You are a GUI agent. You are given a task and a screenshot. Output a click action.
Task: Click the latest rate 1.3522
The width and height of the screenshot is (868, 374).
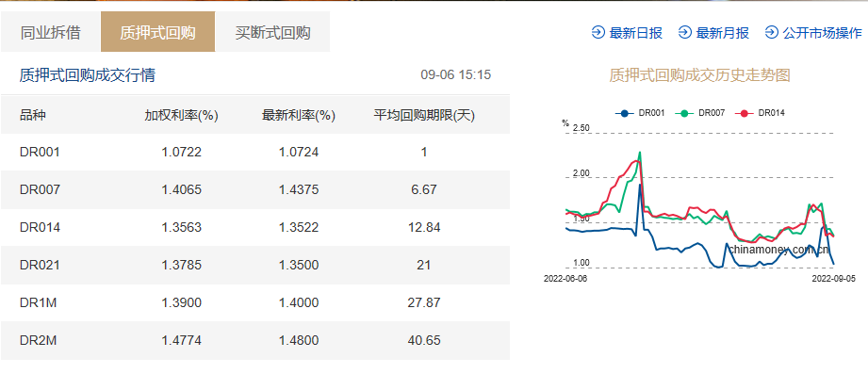pyautogui.click(x=299, y=227)
